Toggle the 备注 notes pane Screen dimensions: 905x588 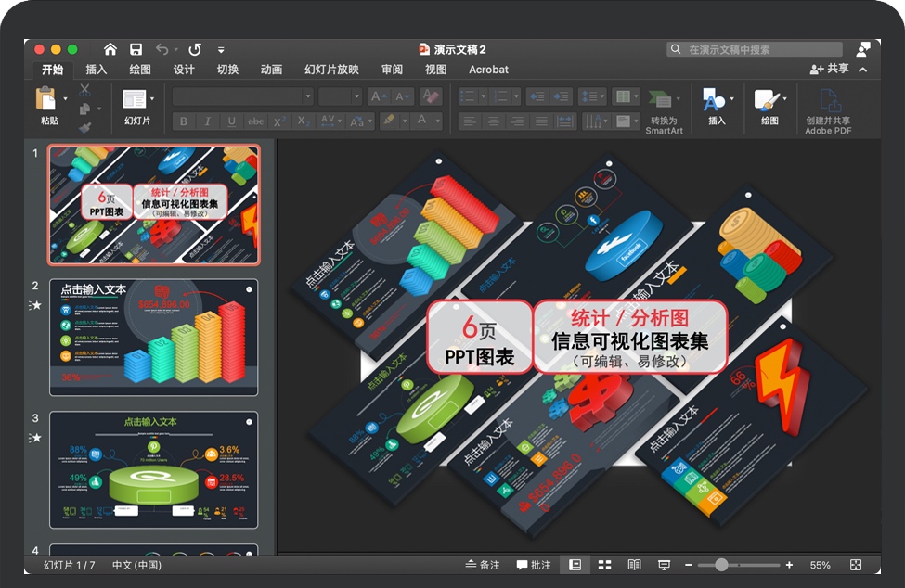click(x=483, y=565)
